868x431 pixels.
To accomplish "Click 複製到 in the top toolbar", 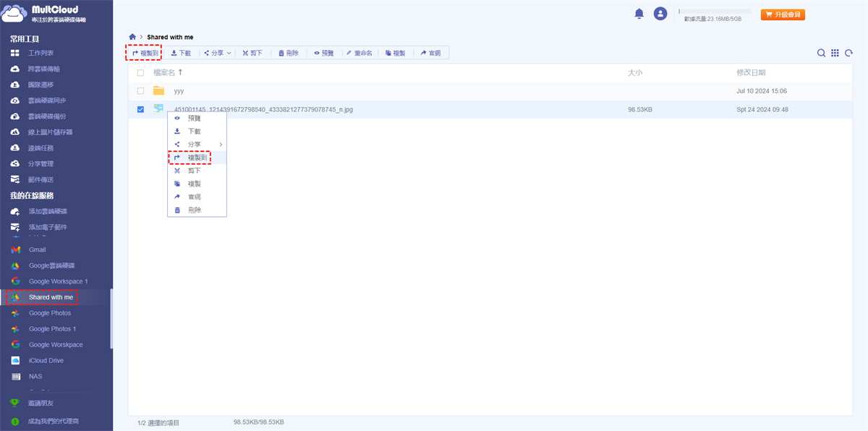I will 145,53.
